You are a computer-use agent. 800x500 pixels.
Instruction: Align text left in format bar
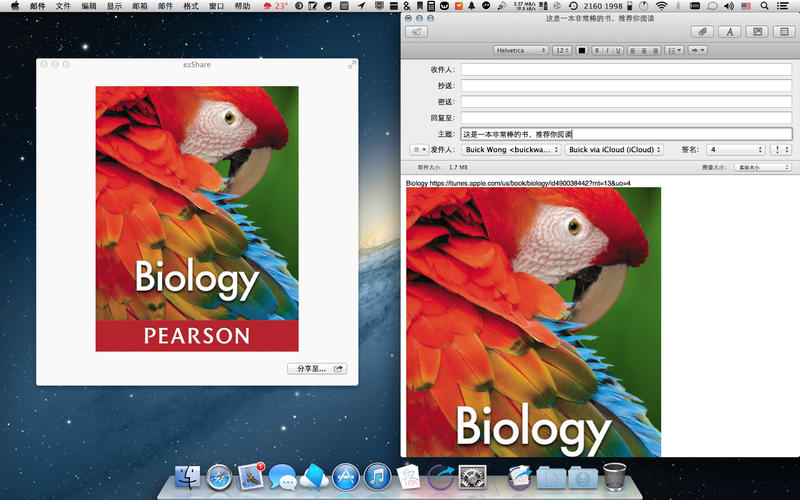pos(633,50)
